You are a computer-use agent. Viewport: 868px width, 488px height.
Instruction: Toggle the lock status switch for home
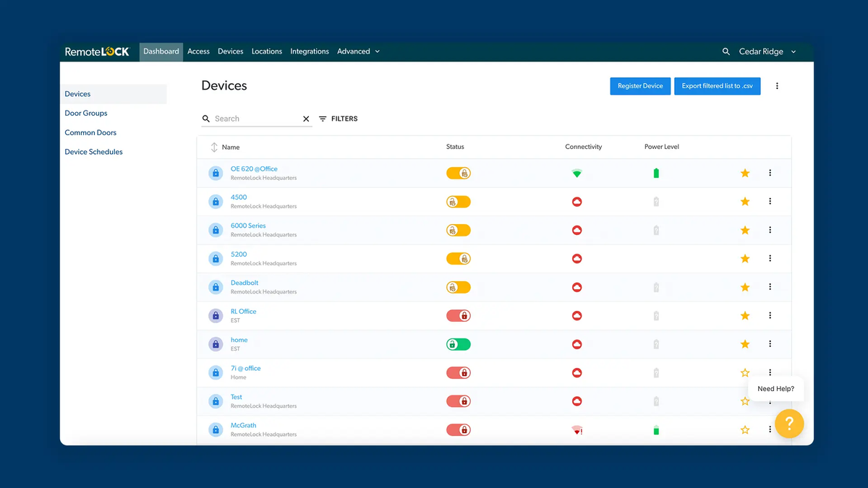458,343
